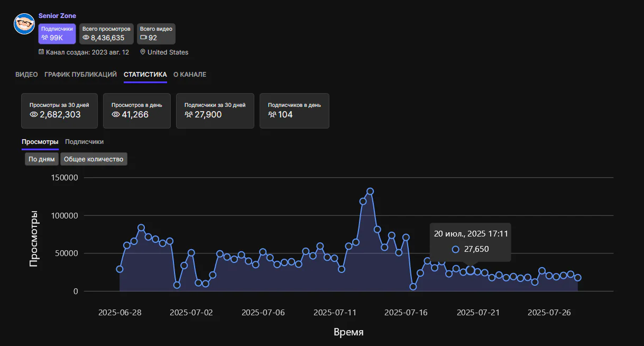Click the eye icon in 30-day views card
The height and width of the screenshot is (346, 644).
[x=33, y=114]
